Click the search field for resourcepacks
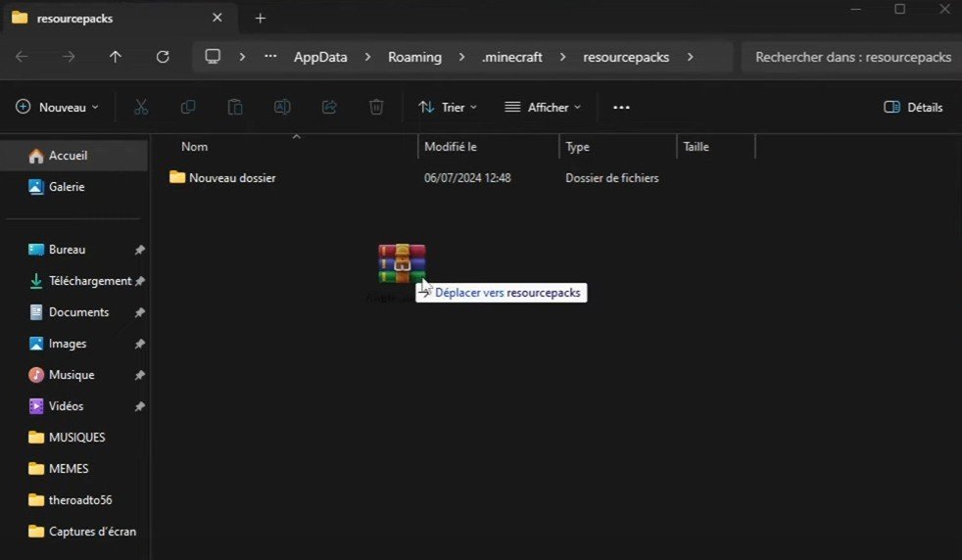 tap(850, 57)
